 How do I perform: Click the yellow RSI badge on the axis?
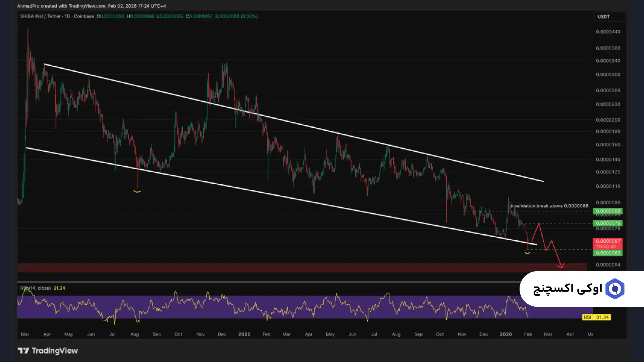(x=587, y=317)
